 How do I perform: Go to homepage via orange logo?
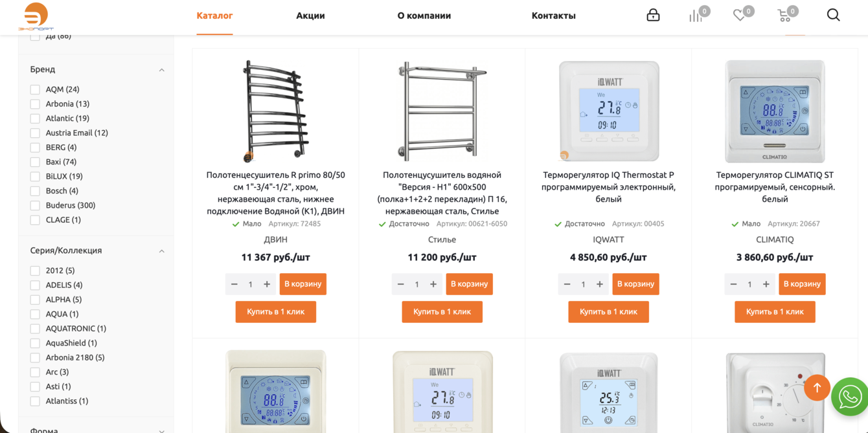(36, 16)
